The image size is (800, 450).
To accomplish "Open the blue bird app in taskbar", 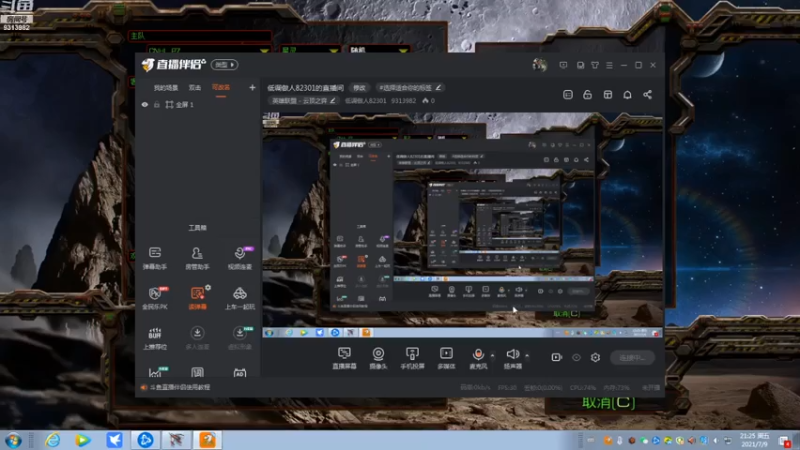I will (114, 440).
